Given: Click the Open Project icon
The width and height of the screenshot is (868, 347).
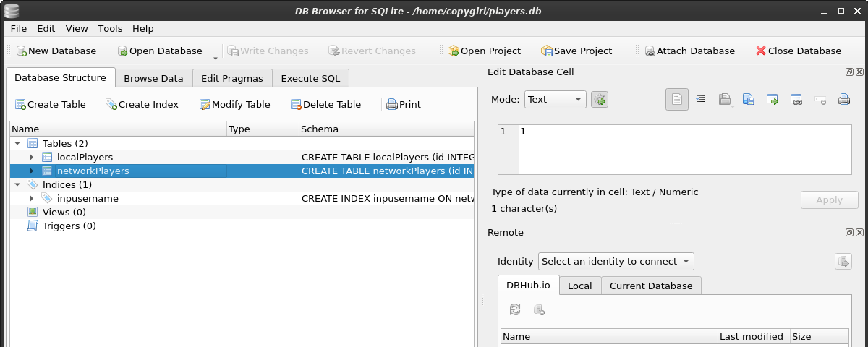Looking at the screenshot, I should [x=454, y=51].
